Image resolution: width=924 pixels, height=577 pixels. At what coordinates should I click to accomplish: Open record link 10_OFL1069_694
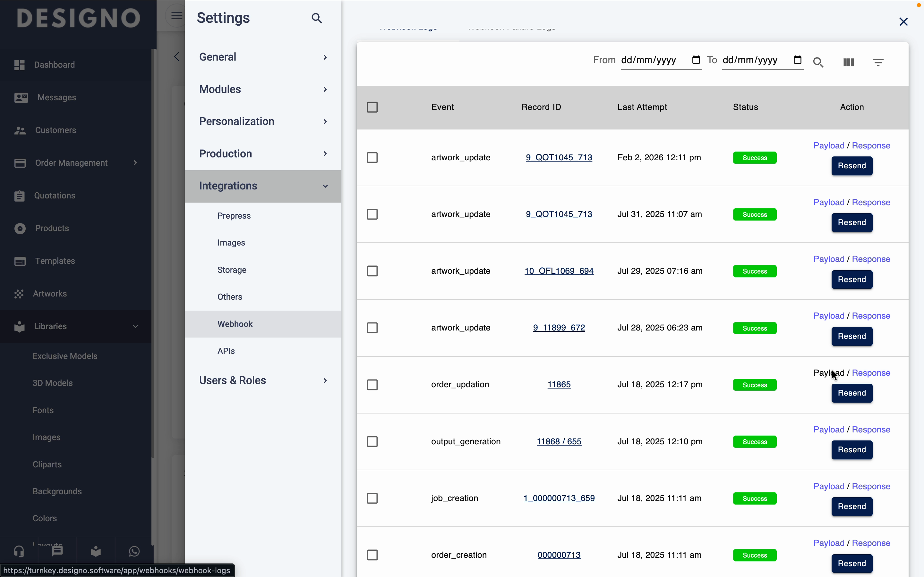559,271
